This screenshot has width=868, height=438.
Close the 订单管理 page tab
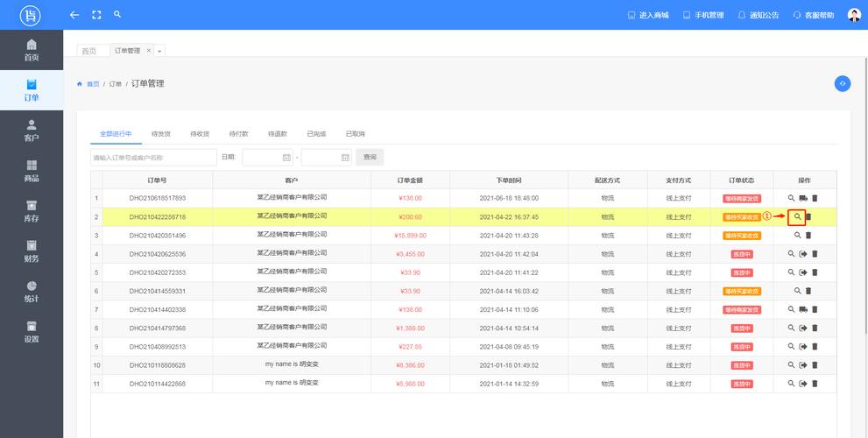pyautogui.click(x=149, y=50)
